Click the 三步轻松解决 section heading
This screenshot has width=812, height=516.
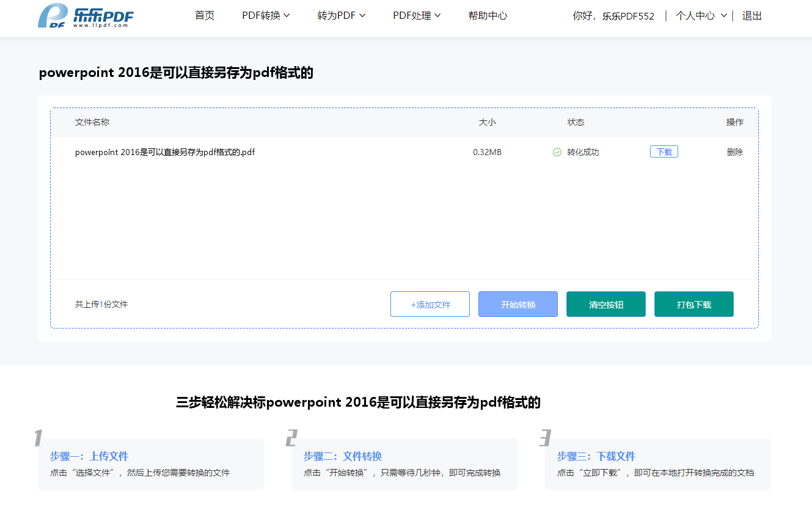[358, 402]
